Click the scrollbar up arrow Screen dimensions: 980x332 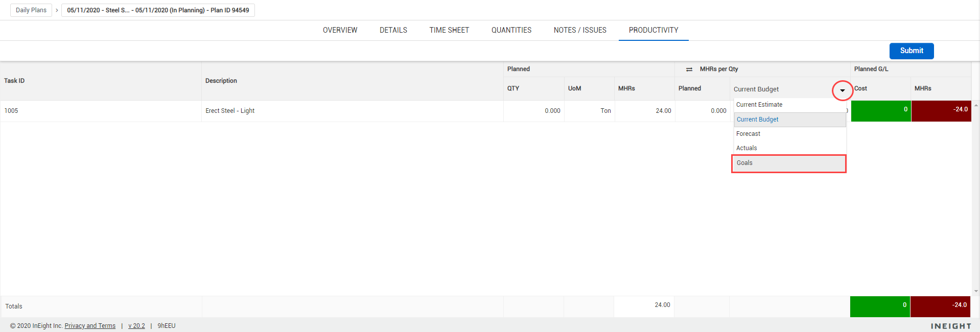(976, 105)
